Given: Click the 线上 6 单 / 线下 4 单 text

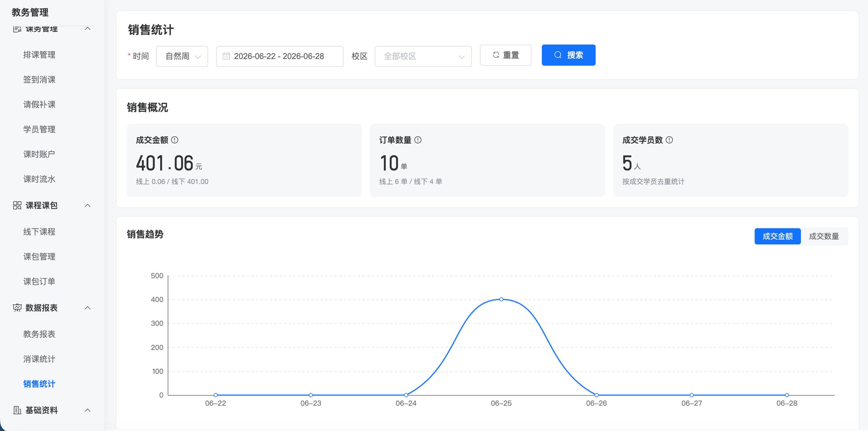Looking at the screenshot, I should (411, 181).
